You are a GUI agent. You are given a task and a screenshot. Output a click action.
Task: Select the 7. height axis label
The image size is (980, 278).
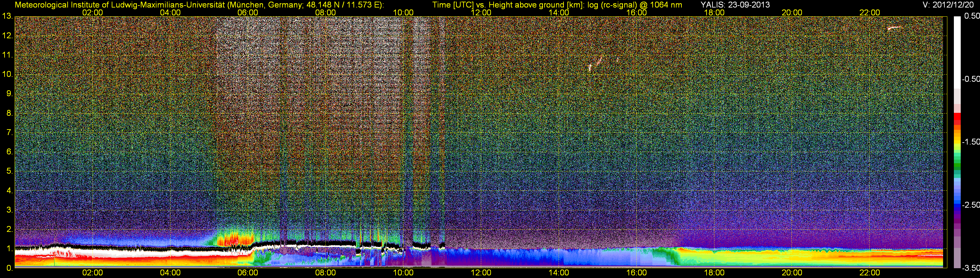pyautogui.click(x=9, y=132)
